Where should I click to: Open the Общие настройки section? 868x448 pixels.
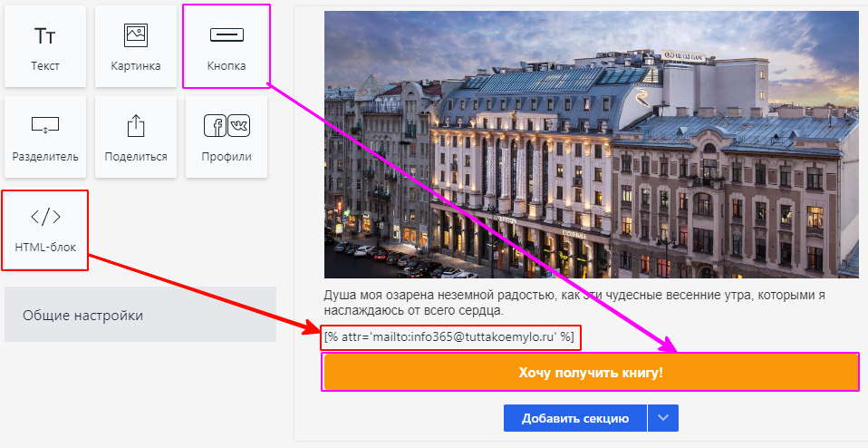point(140,315)
